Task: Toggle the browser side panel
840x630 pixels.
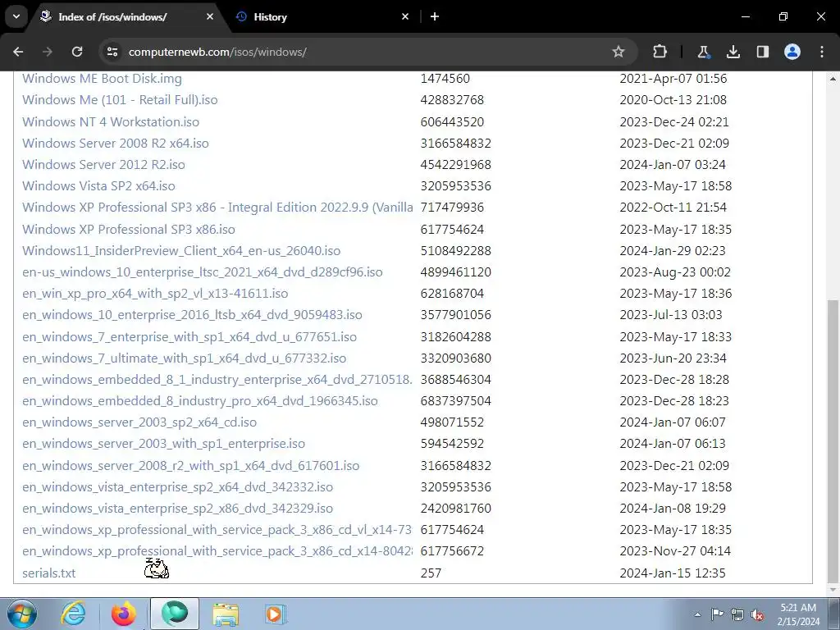Action: [762, 52]
